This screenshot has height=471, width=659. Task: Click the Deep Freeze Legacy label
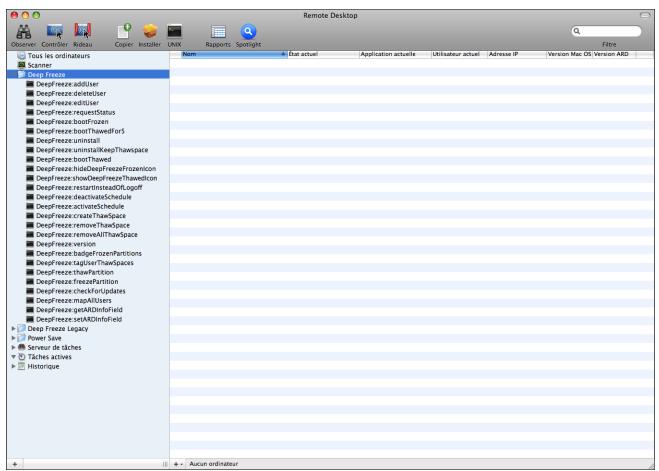click(58, 329)
